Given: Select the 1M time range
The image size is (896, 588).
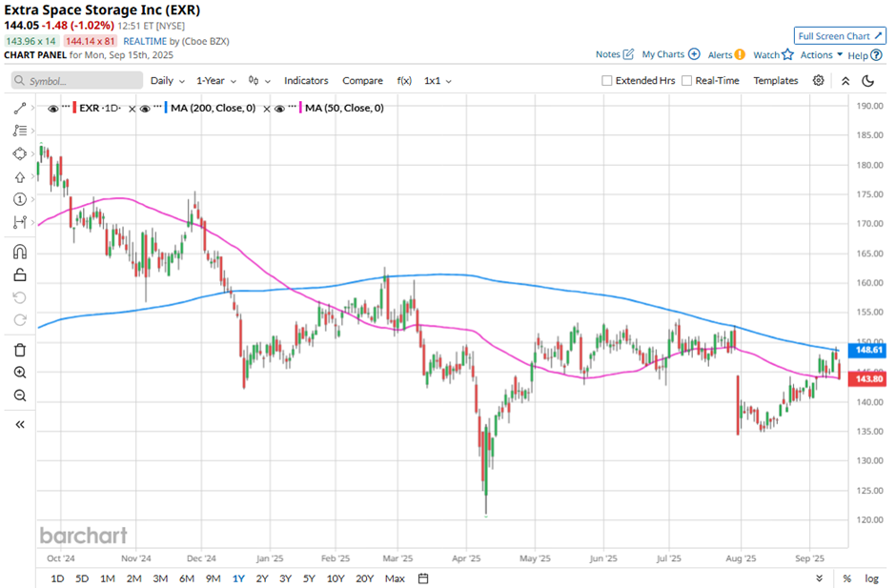Looking at the screenshot, I should 108,578.
